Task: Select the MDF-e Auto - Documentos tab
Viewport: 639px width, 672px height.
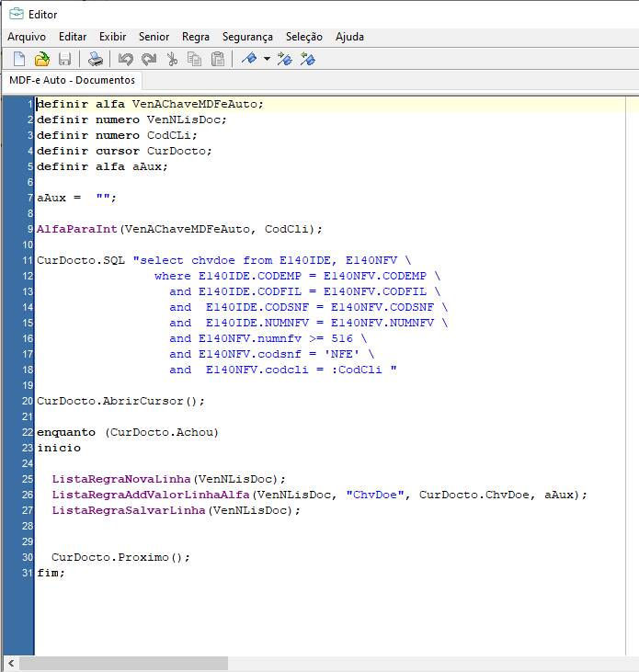Action: coord(72,81)
